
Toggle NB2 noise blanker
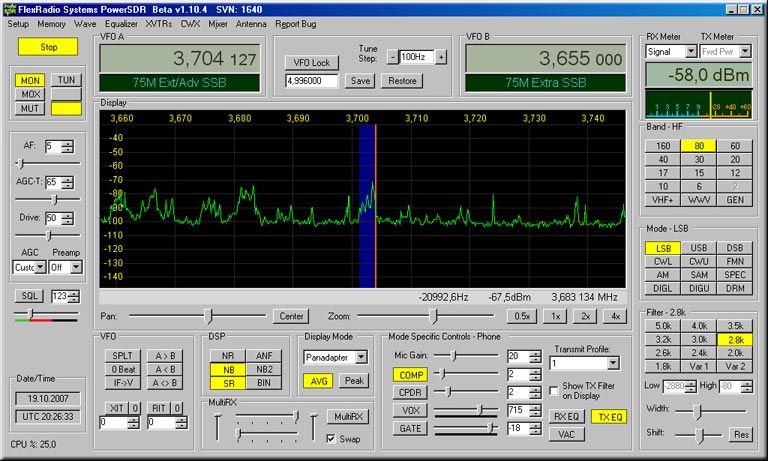264,369
